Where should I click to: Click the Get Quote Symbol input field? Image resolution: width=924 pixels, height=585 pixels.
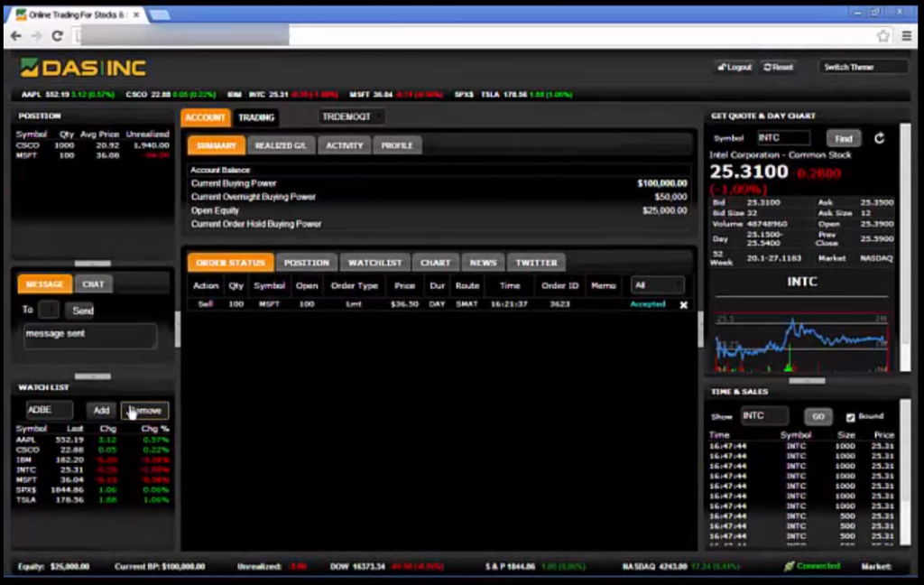[x=784, y=138]
